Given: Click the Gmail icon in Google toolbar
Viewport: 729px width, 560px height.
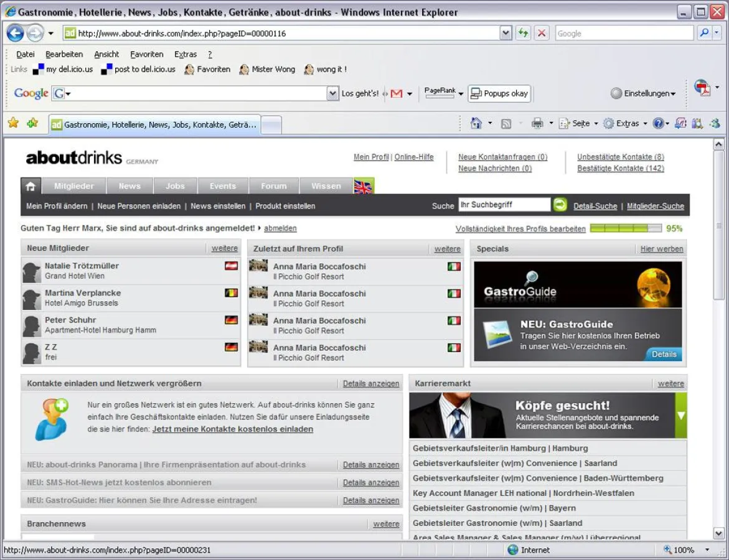Looking at the screenshot, I should [397, 94].
